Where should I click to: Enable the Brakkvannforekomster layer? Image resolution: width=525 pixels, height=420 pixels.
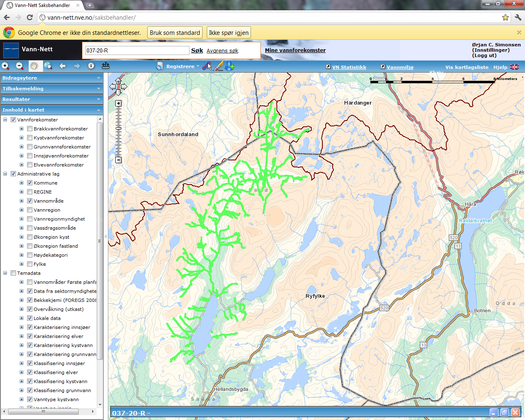(x=30, y=129)
